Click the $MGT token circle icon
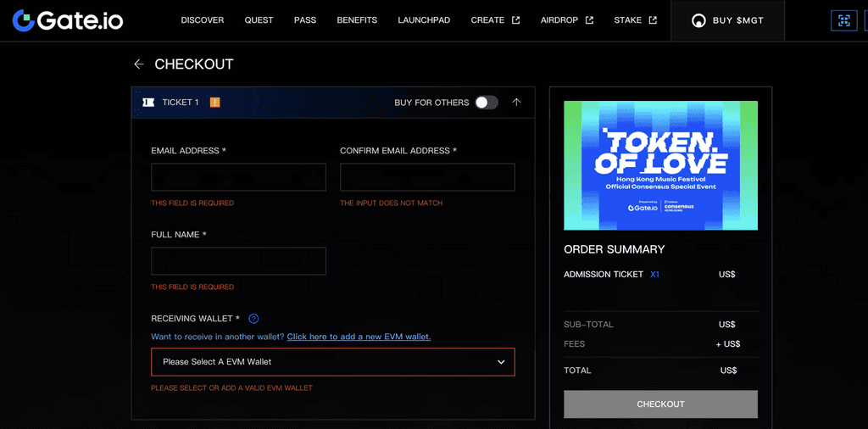This screenshot has width=868, height=429. click(x=698, y=20)
